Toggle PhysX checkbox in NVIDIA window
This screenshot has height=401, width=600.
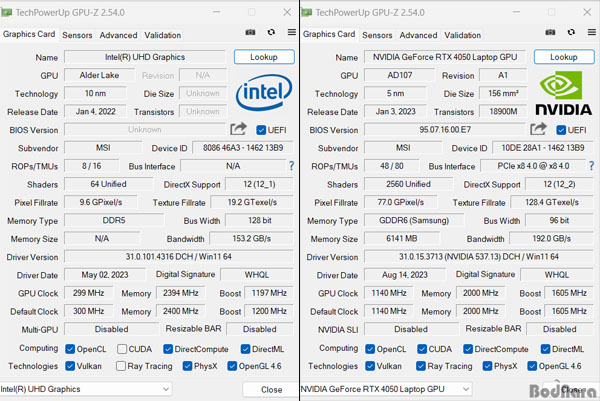click(x=487, y=366)
